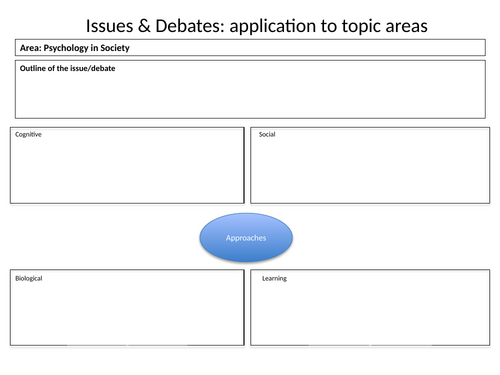Click the Cognitive label text

click(x=28, y=134)
